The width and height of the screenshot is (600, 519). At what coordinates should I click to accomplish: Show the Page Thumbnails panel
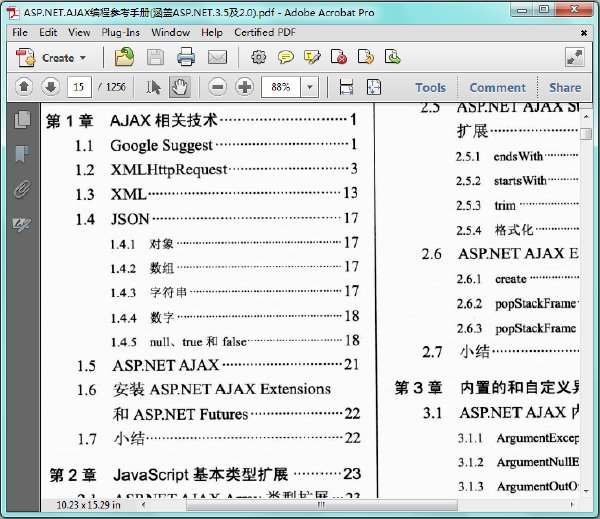point(23,119)
